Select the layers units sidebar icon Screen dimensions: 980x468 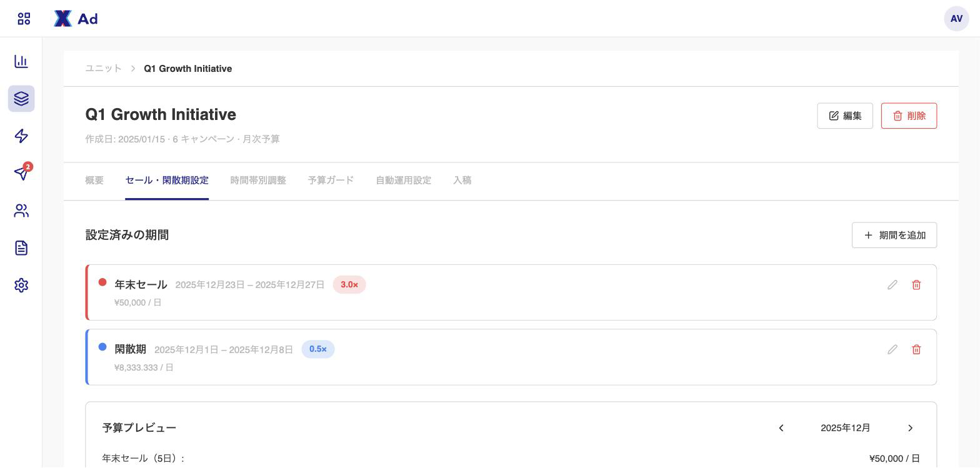21,99
